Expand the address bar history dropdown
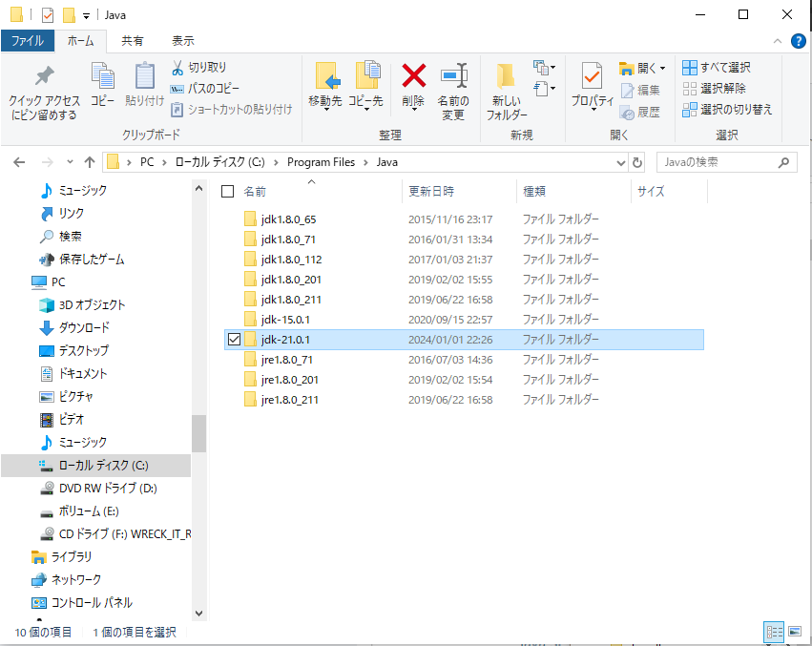The height and width of the screenshot is (646, 812). [621, 162]
